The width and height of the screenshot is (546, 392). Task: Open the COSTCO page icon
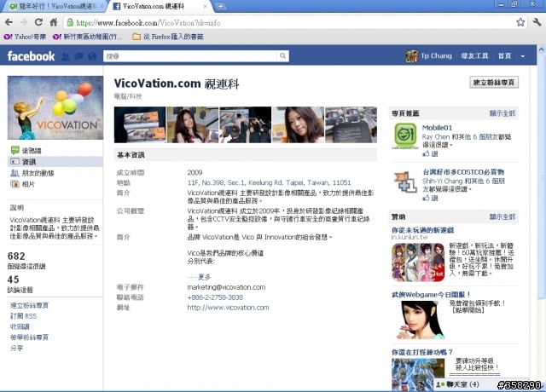(x=405, y=181)
